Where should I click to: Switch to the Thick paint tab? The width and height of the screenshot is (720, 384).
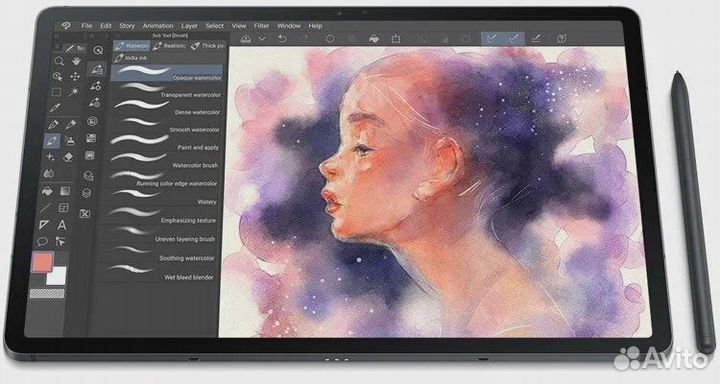pyautogui.click(x=208, y=46)
